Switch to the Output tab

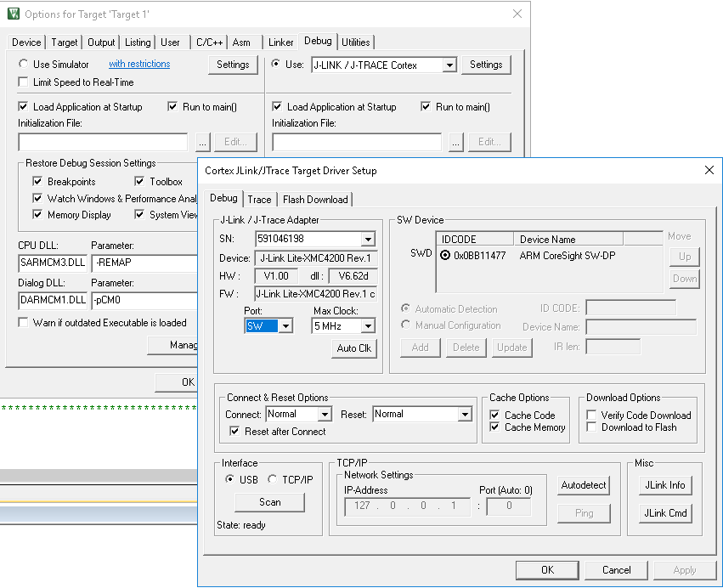(x=101, y=42)
